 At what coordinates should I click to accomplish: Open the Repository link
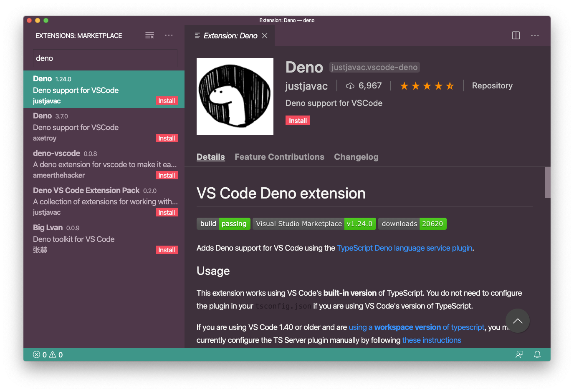(492, 85)
